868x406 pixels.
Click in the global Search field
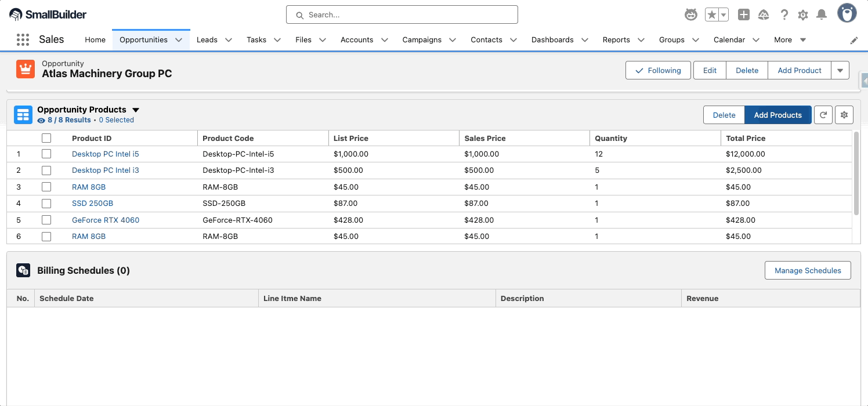[x=402, y=14]
